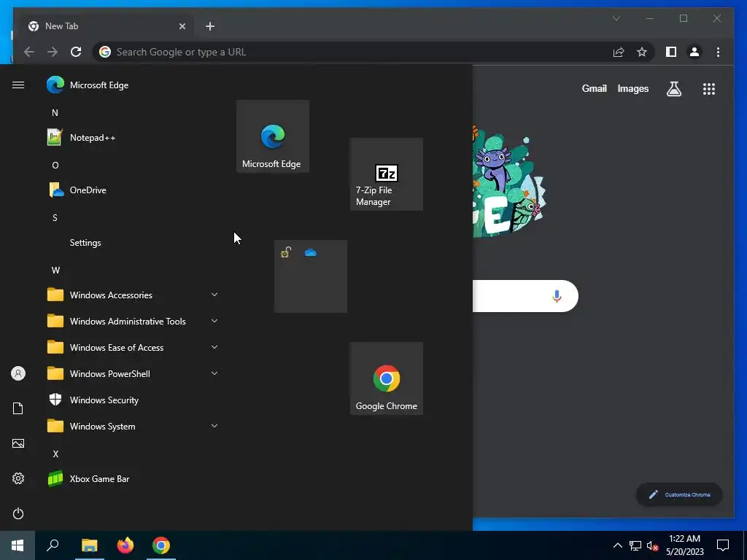Screen dimensions: 747x560
Task: Open taskbar search magnifier
Action: point(53,545)
